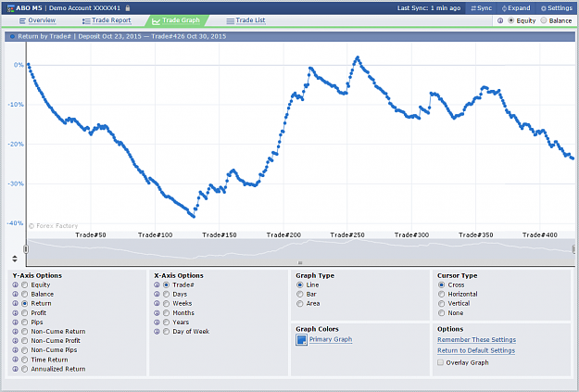Screen dimensions: 579x392
Task: Click the info icon next to Pips option
Action: (15, 322)
